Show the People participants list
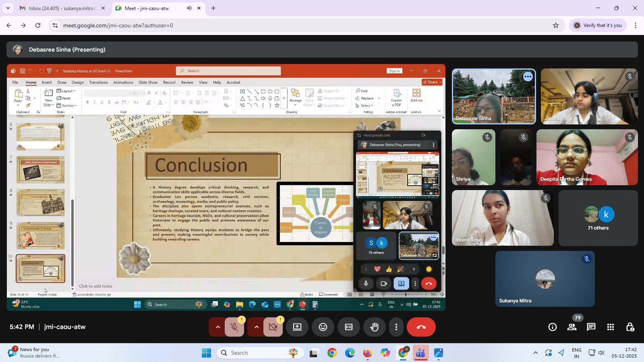The image size is (644, 362). (572, 327)
